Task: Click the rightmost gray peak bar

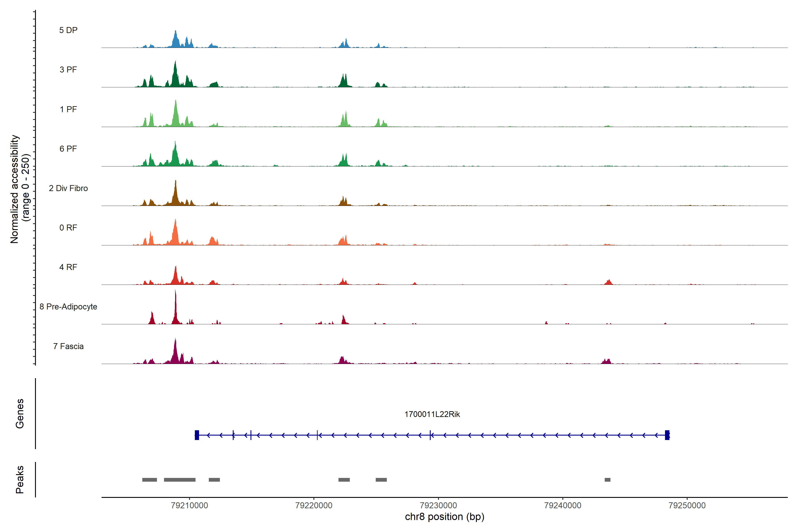Action: click(x=607, y=479)
